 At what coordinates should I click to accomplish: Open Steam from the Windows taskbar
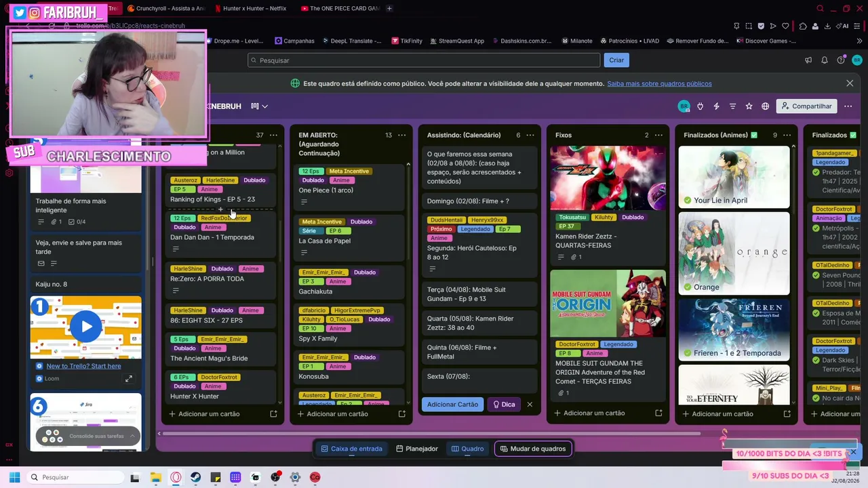(195, 477)
